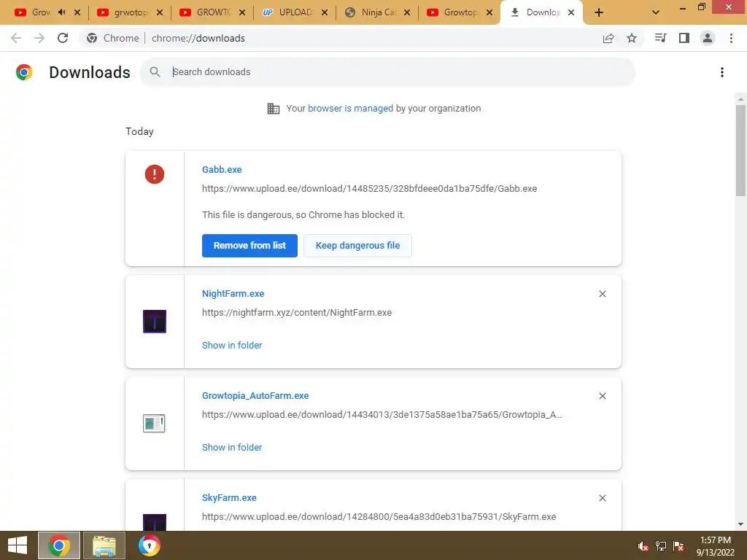The height and width of the screenshot is (560, 747).
Task: Open a new tab with plus button
Action: click(599, 13)
